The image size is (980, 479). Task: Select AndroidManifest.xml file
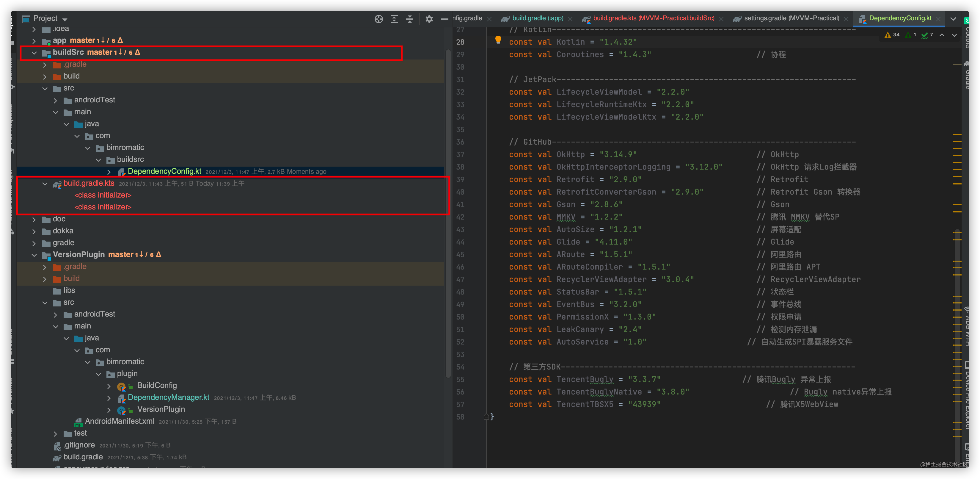[x=120, y=421]
